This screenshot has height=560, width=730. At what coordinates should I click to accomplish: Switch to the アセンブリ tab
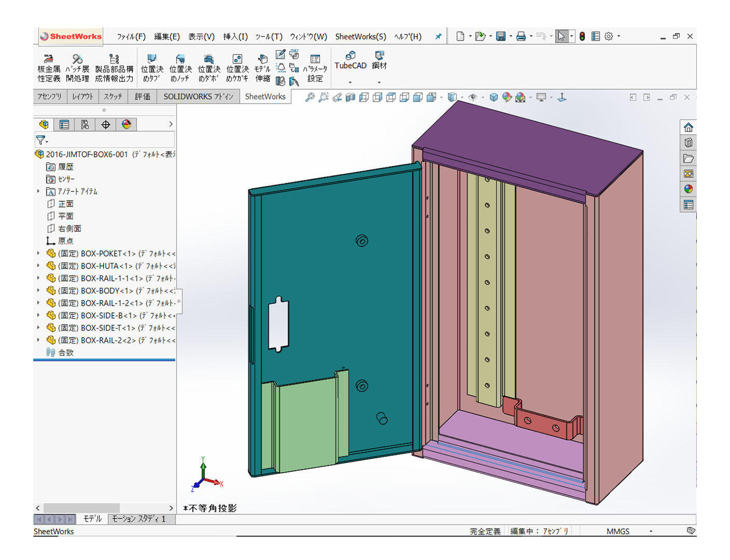point(49,96)
